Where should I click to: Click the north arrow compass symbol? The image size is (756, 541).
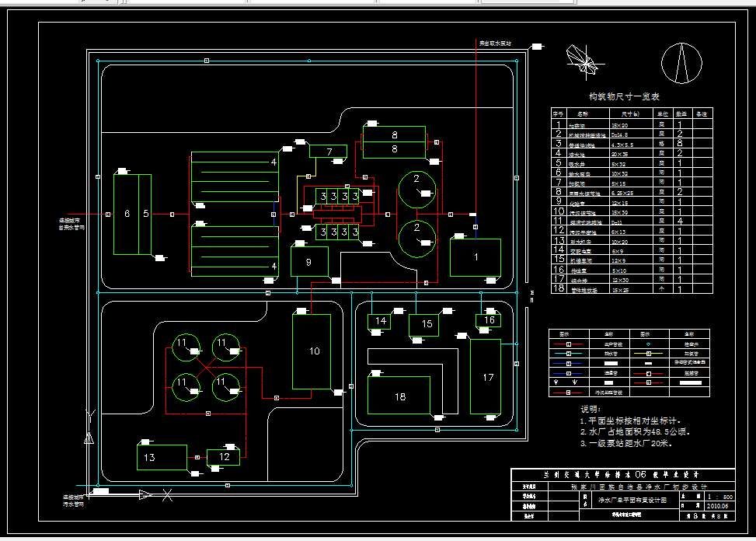point(681,63)
